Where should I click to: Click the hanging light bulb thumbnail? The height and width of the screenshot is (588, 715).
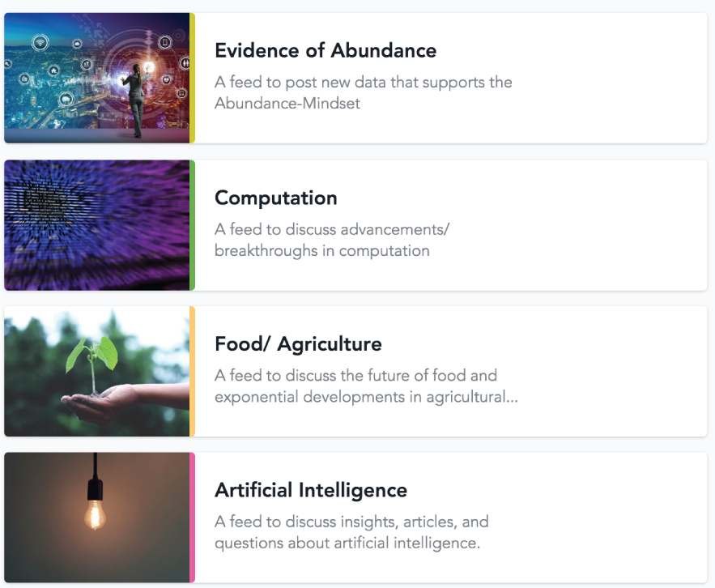[x=96, y=517]
